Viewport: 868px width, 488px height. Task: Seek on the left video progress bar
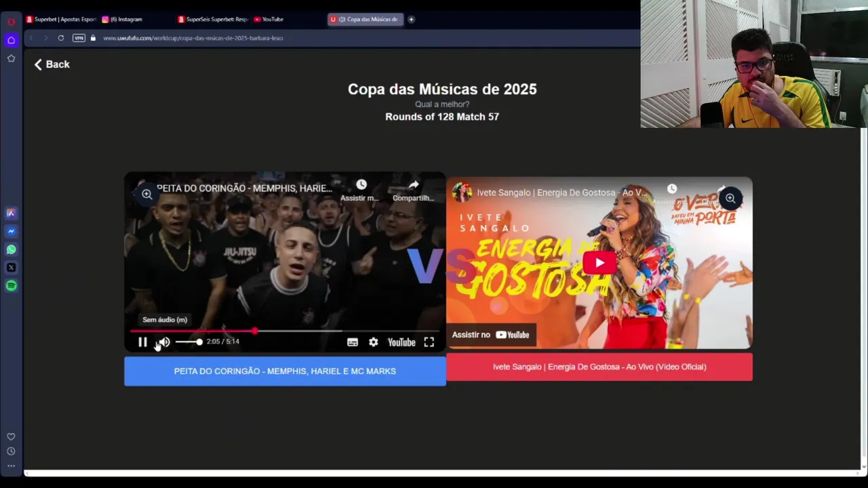coord(285,331)
